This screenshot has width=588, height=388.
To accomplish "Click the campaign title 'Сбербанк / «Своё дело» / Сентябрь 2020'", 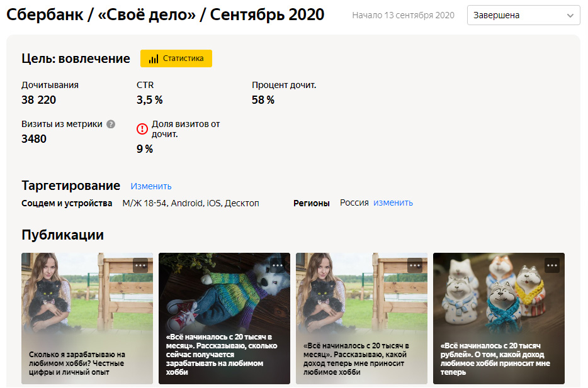I will [166, 14].
